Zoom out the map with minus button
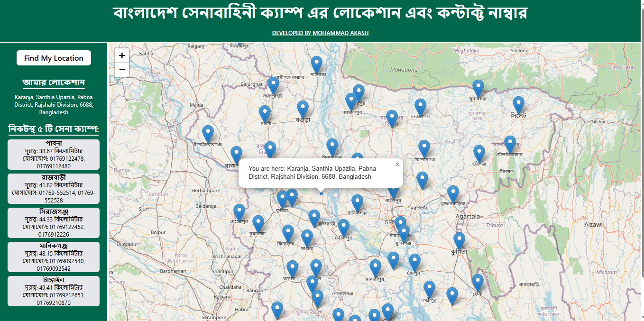This screenshot has height=321, width=644. 122,70
